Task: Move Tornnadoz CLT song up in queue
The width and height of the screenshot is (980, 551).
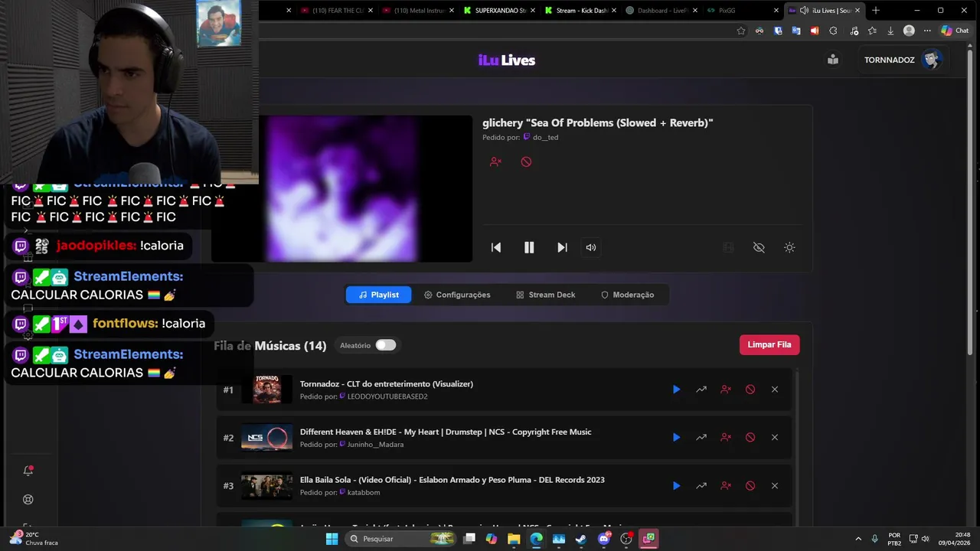Action: coord(701,390)
